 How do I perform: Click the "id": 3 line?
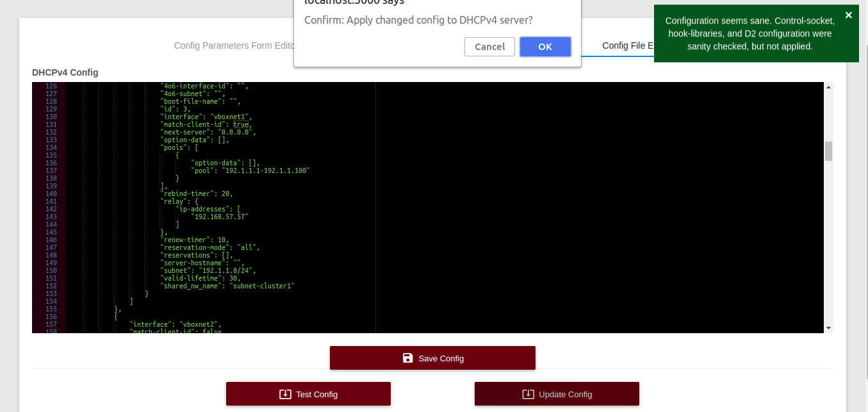pyautogui.click(x=176, y=109)
